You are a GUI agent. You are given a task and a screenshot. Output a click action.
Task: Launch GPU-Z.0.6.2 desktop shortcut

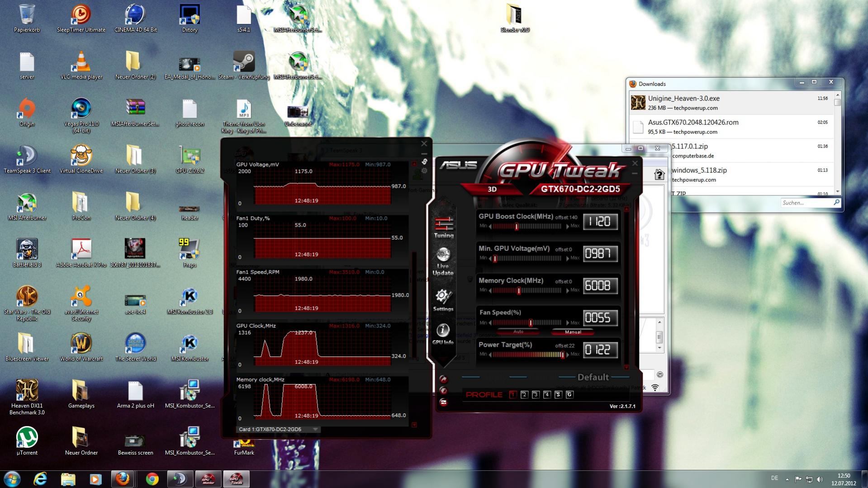(190, 159)
